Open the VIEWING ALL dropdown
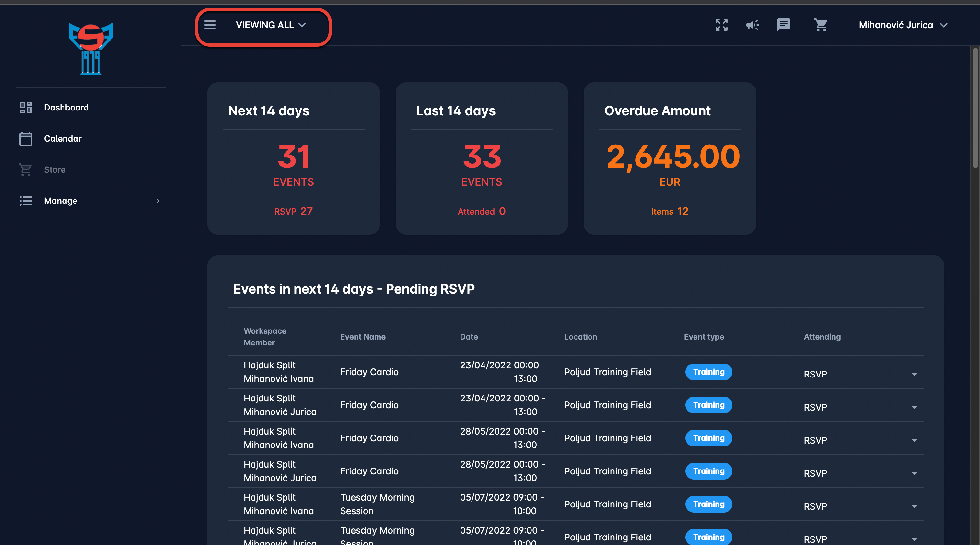980x545 pixels. coord(271,25)
